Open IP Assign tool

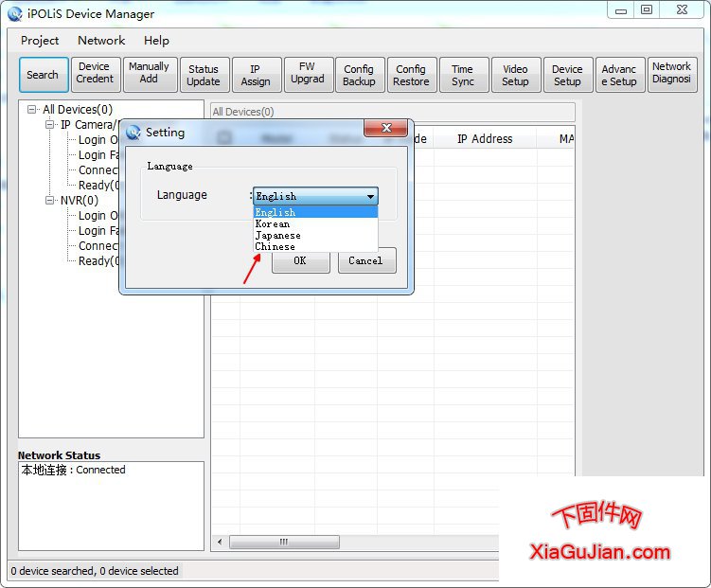tap(257, 75)
